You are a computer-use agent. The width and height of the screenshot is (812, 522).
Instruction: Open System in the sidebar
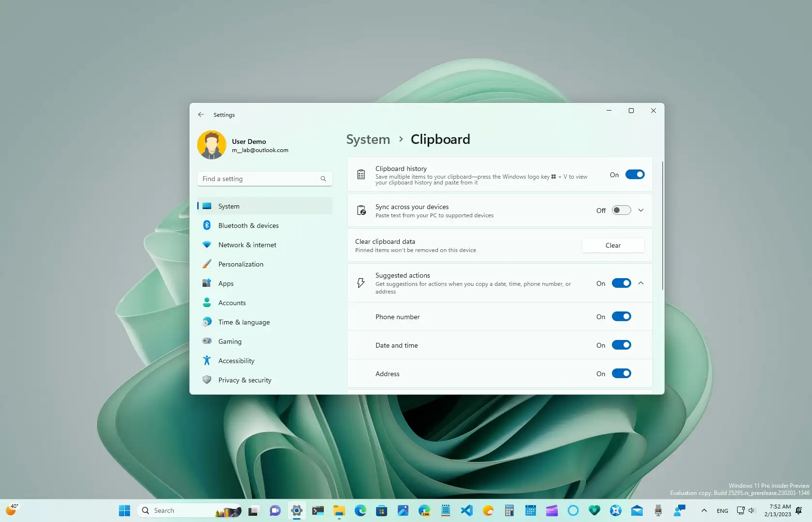tap(265, 206)
